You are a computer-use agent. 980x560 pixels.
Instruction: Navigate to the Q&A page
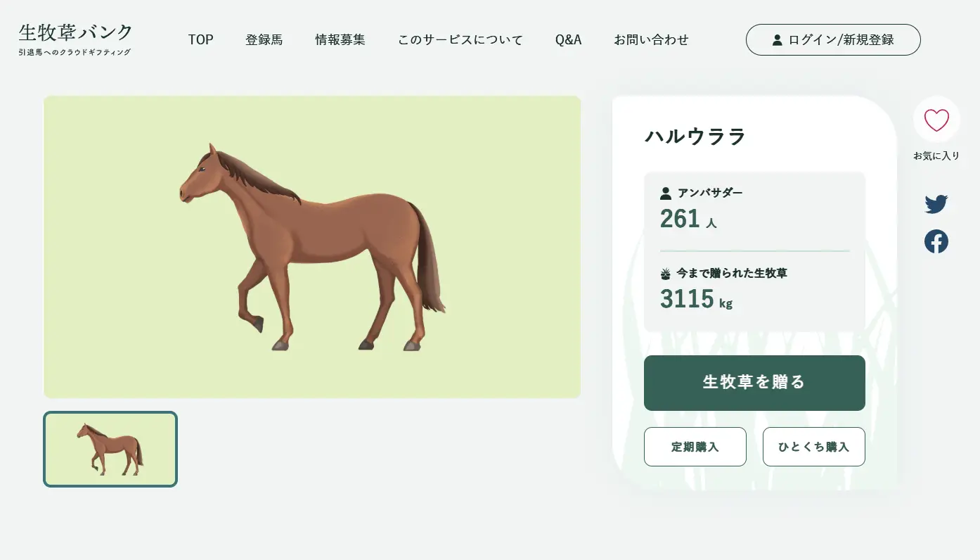pyautogui.click(x=568, y=40)
